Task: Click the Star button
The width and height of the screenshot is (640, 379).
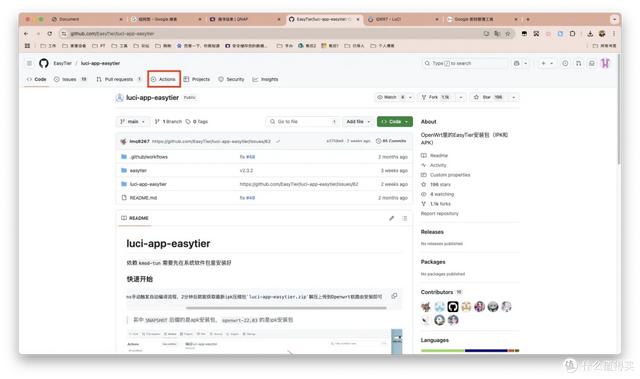Action: click(x=489, y=97)
